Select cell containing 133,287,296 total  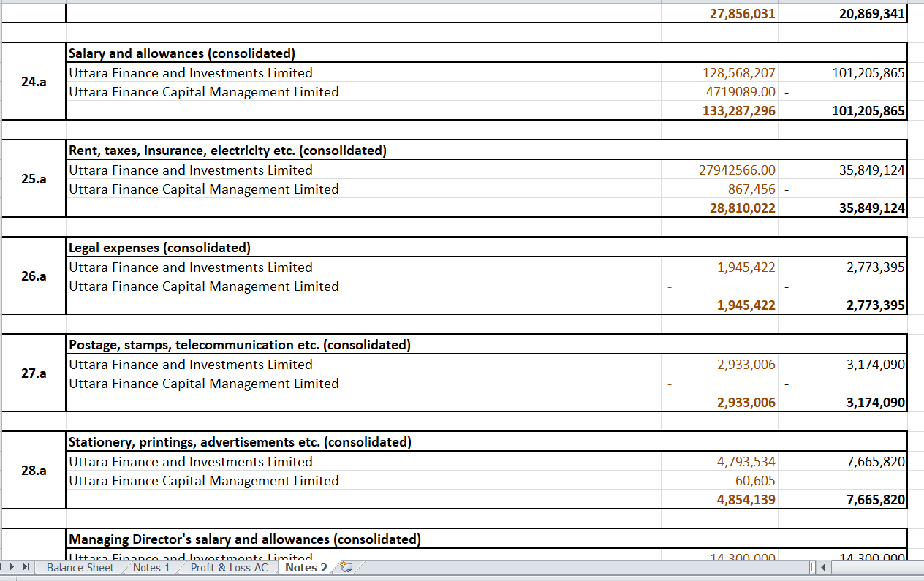(x=738, y=111)
